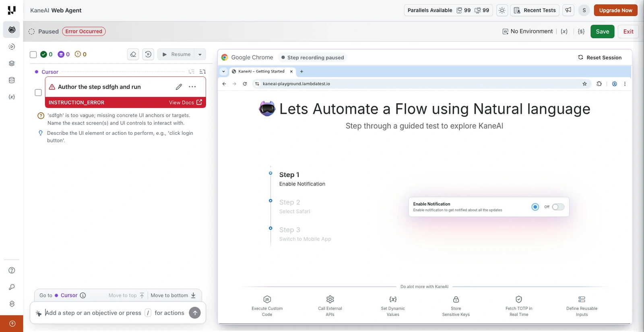This screenshot has height=332, width=644.
Task: Collapse steps with the indent list icon
Action: [192, 72]
